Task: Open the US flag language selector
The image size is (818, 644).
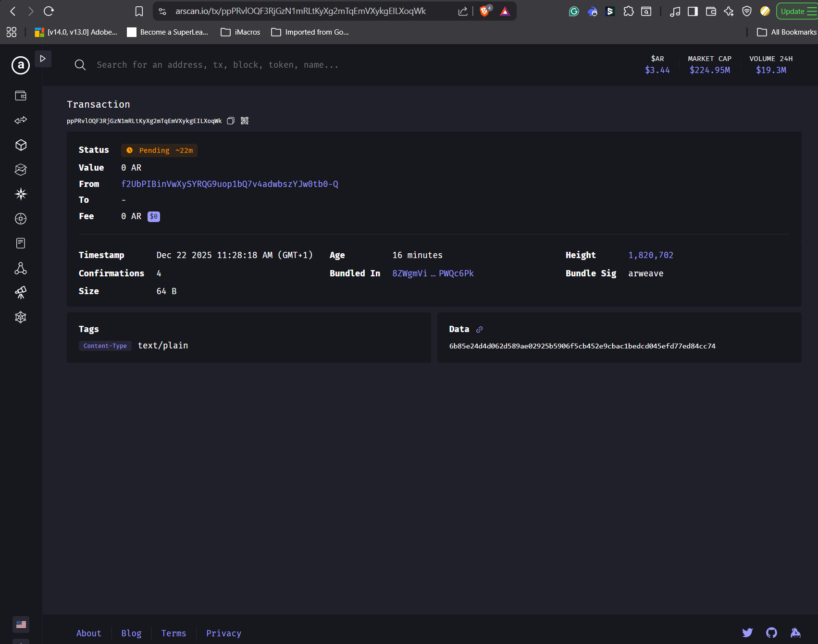Action: (x=21, y=624)
